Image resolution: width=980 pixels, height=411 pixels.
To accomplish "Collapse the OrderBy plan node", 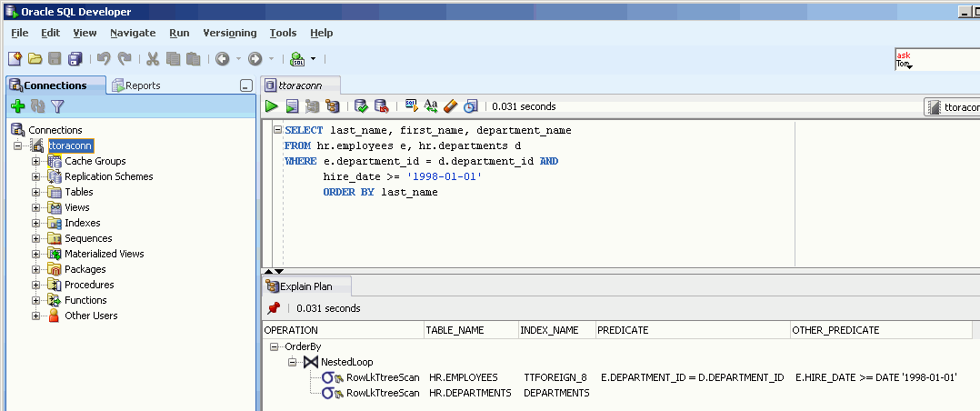I will [x=274, y=346].
